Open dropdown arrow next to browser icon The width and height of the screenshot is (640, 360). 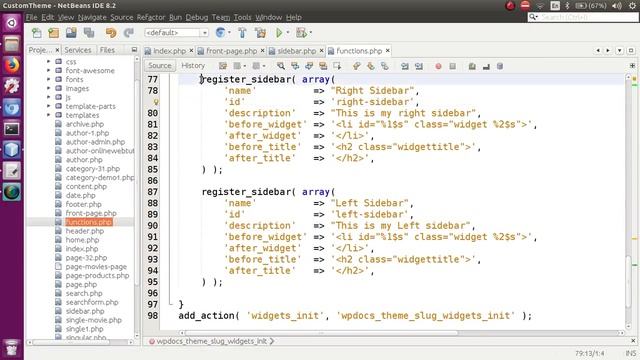[x=229, y=33]
